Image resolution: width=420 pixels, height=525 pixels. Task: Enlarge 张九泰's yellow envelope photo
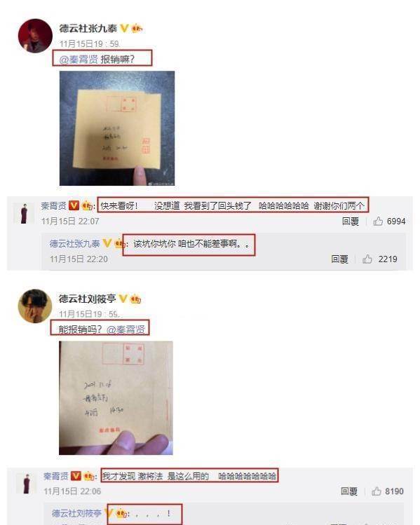[x=117, y=128]
